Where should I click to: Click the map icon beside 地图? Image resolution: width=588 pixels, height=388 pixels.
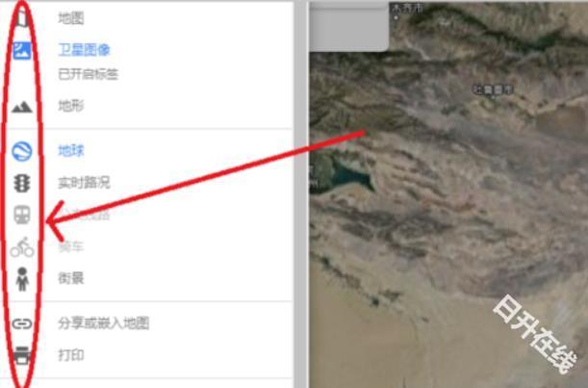click(22, 17)
